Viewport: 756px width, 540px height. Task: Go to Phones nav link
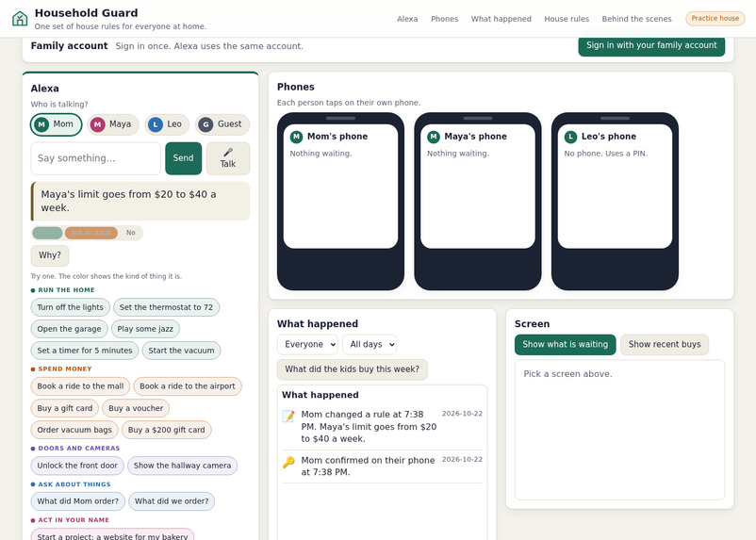point(445,19)
